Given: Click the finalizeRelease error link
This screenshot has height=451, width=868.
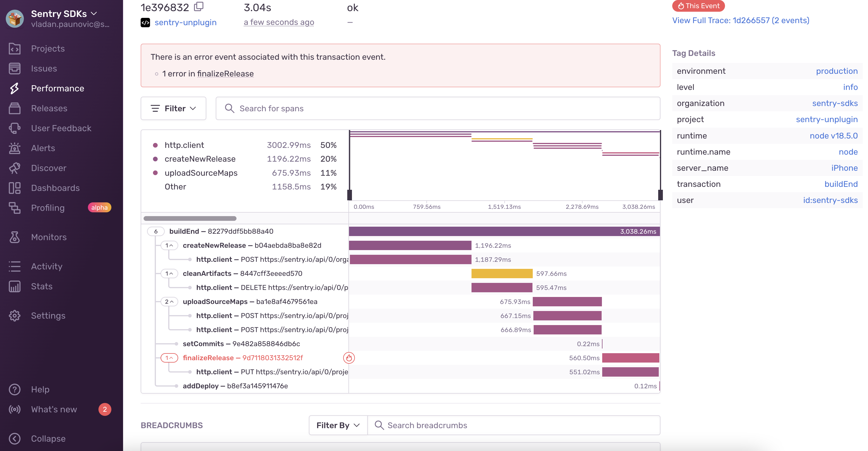Looking at the screenshot, I should (225, 74).
